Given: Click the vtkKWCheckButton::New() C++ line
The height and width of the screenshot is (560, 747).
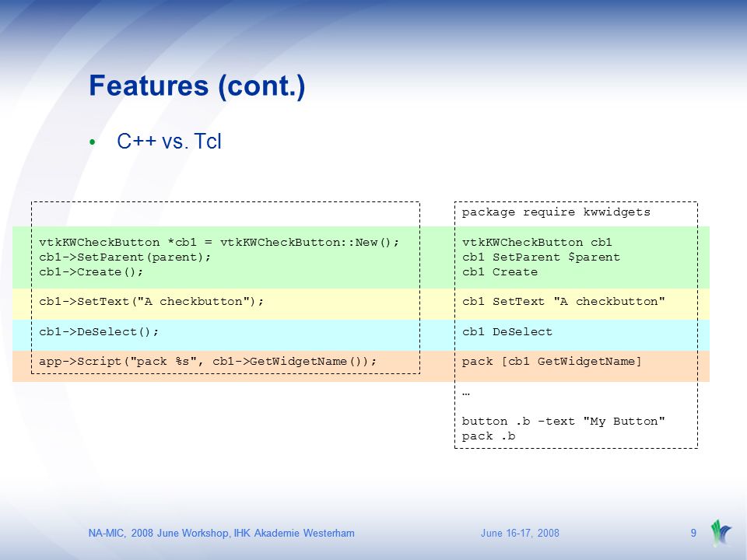Looking at the screenshot, I should tap(219, 243).
